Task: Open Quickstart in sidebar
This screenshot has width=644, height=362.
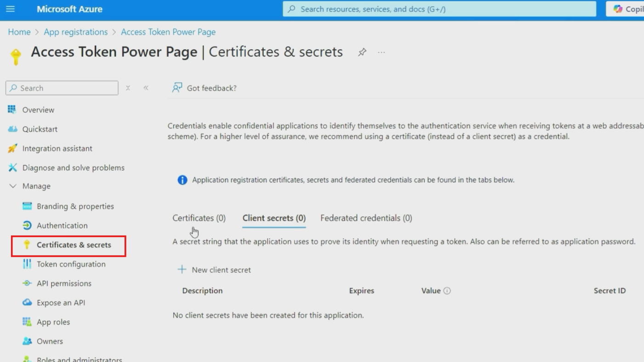Action: (40, 129)
